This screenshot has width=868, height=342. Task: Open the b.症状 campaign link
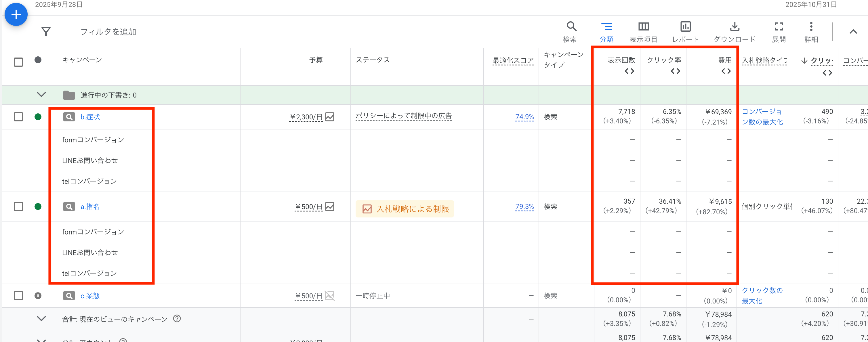pyautogui.click(x=90, y=117)
